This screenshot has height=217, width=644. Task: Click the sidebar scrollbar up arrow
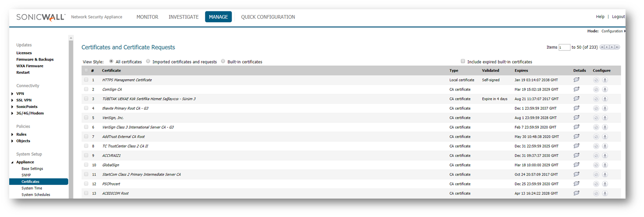71,38
